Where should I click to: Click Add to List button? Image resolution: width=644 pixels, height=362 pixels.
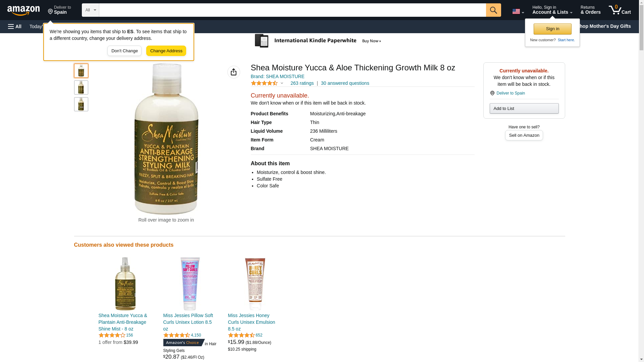pos(524,108)
